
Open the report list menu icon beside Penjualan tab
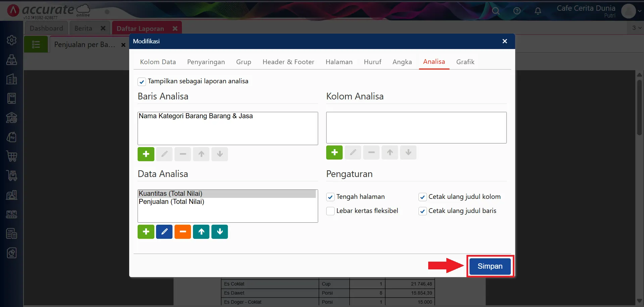pos(36,44)
